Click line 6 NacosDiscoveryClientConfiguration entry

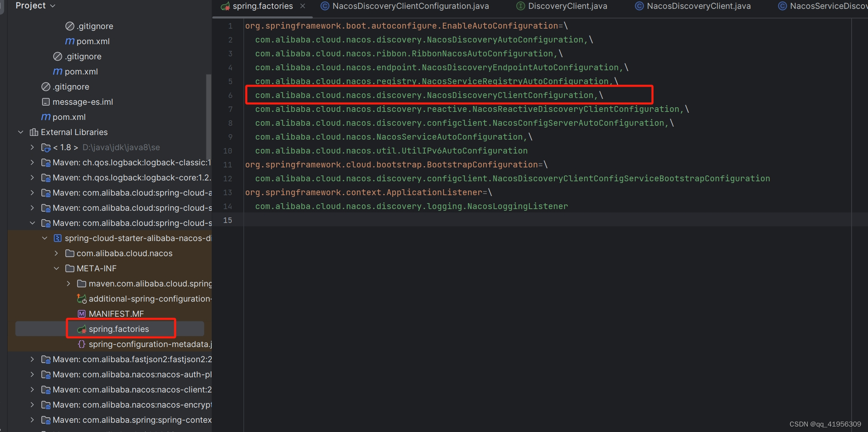(x=429, y=95)
